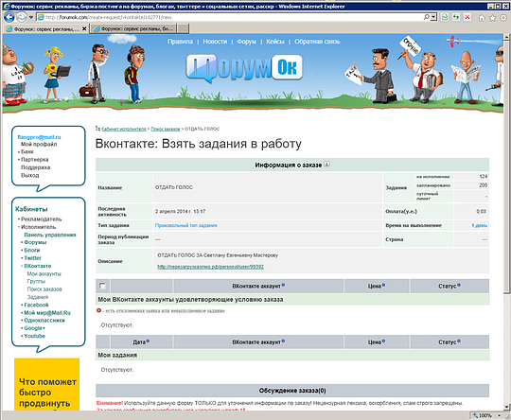The height and width of the screenshot is (420, 511).
Task: Click the Выход logout link
Action: point(29,175)
